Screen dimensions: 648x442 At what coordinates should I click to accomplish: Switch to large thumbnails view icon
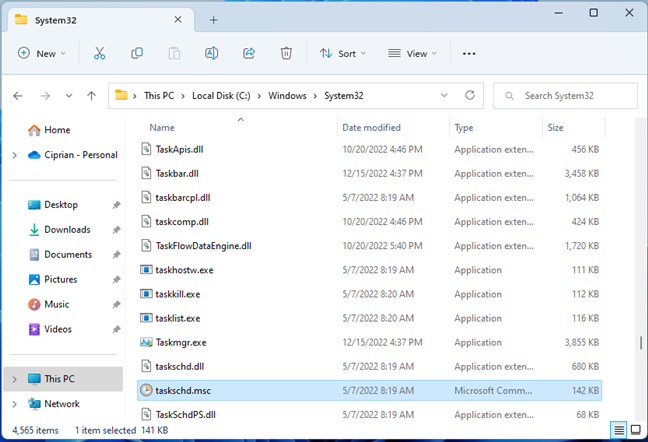[636, 430]
